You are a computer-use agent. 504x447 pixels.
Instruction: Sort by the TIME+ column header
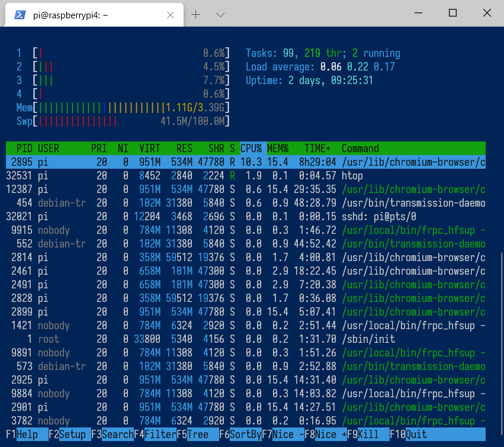[x=317, y=149]
